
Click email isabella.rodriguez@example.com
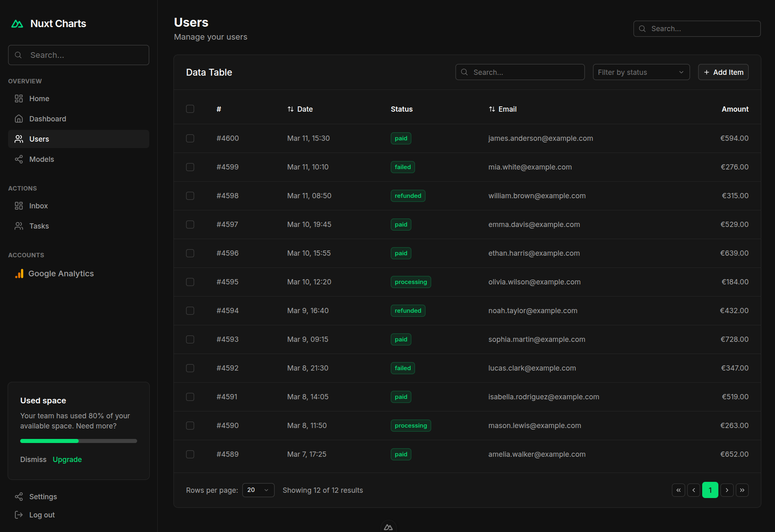[x=544, y=397]
